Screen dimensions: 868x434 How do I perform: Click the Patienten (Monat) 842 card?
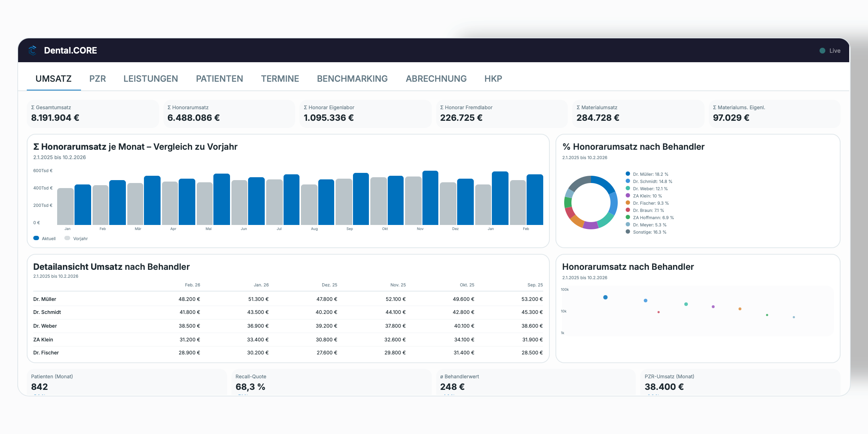point(127,382)
